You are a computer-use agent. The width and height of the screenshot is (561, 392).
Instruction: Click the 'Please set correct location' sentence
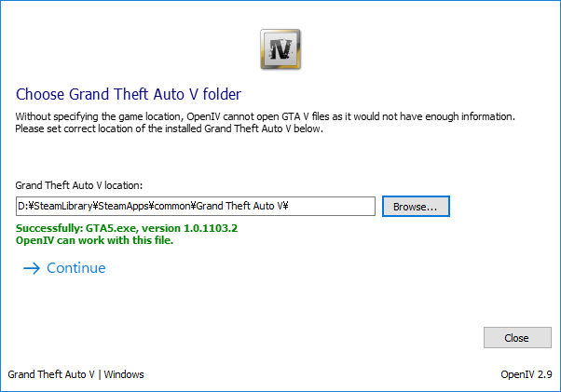tap(170, 128)
